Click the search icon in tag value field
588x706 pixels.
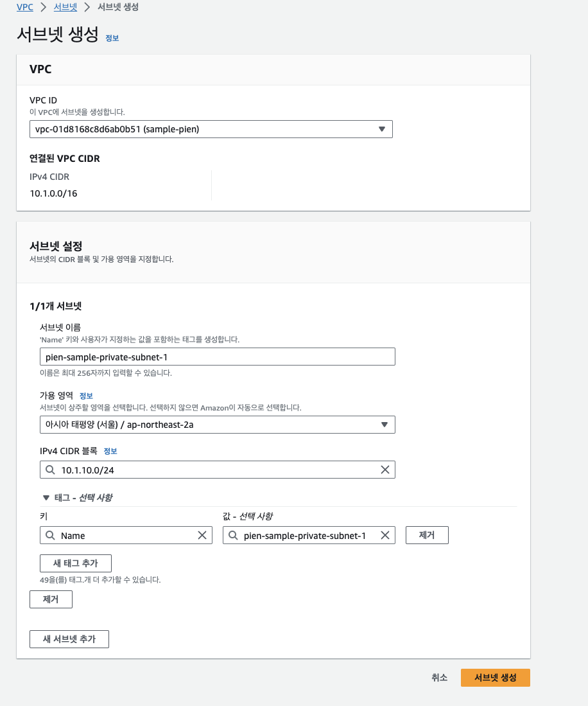233,535
